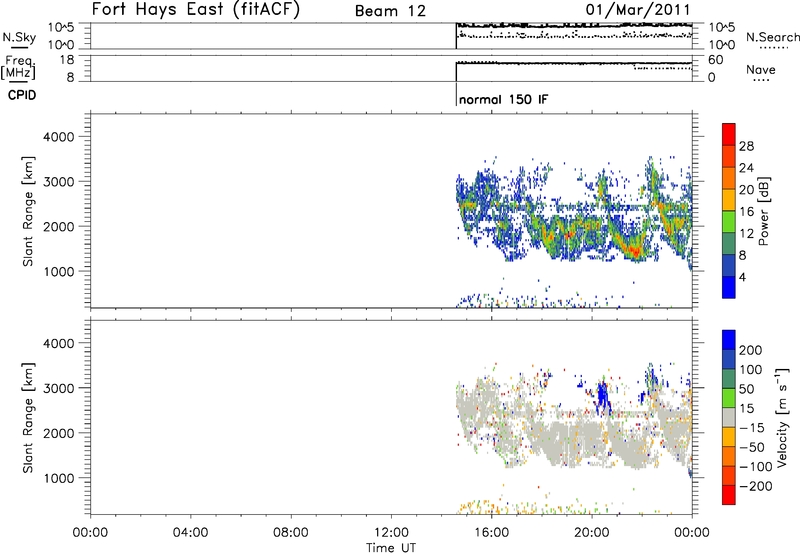Image resolution: width=800 pixels, height=554 pixels.
Task: Click the '12:00' time axis tick label
Action: coord(391,533)
